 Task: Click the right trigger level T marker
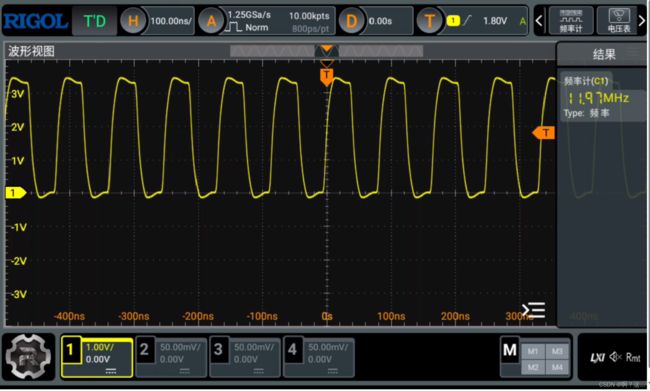tap(543, 133)
